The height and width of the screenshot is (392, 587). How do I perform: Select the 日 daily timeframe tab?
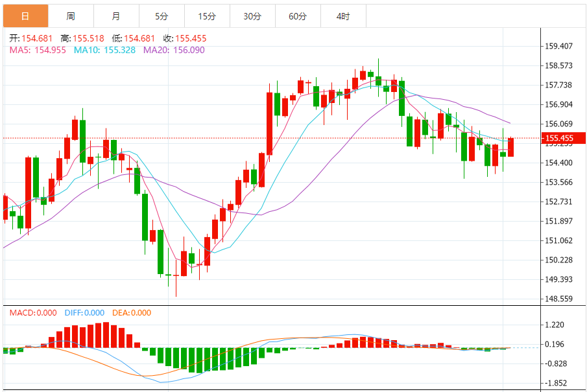pos(25,16)
